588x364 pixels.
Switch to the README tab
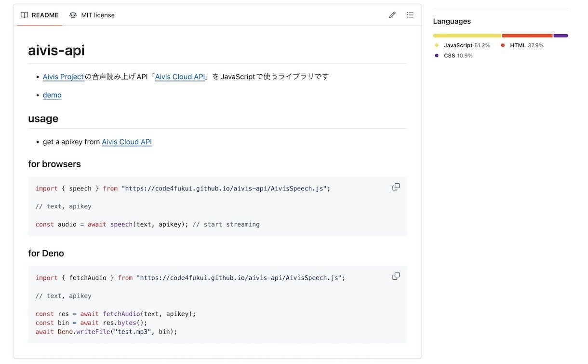point(40,15)
